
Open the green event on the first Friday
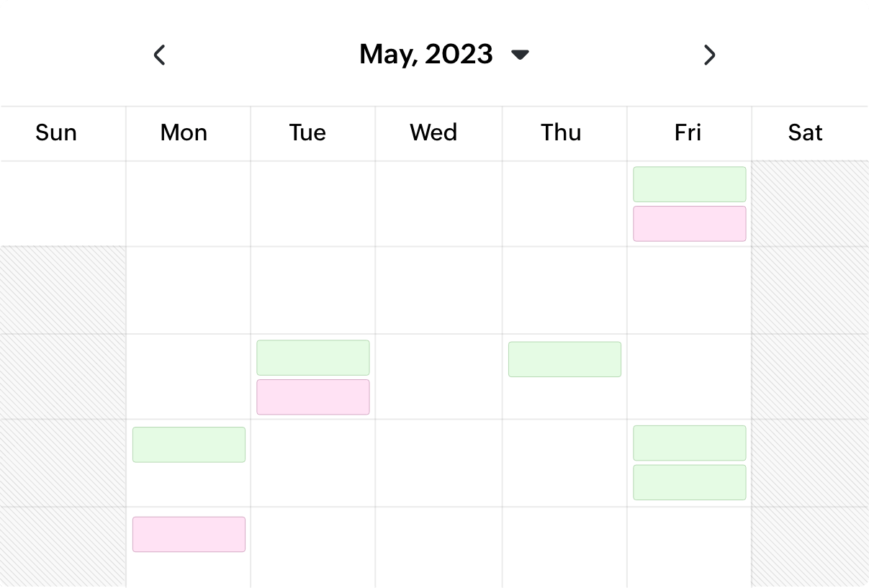pyautogui.click(x=689, y=184)
